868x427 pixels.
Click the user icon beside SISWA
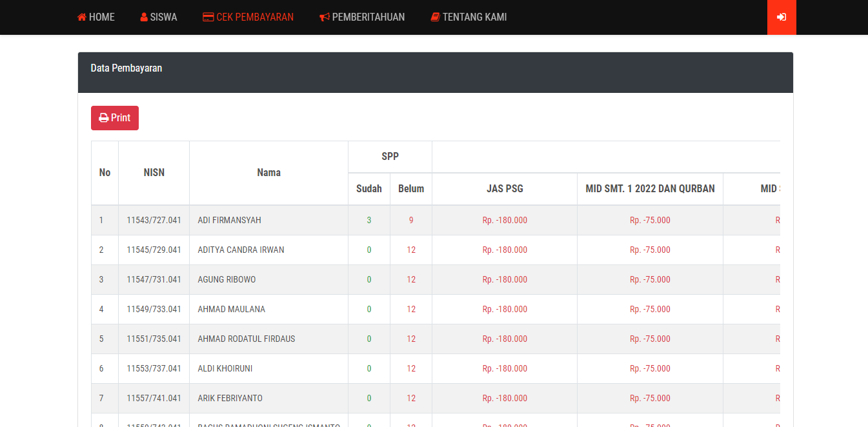click(144, 17)
